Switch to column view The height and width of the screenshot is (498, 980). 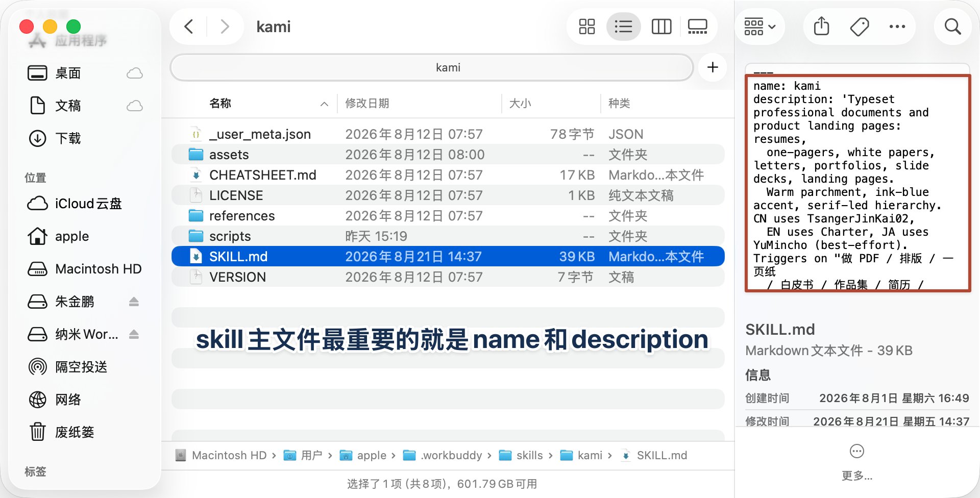pyautogui.click(x=661, y=27)
